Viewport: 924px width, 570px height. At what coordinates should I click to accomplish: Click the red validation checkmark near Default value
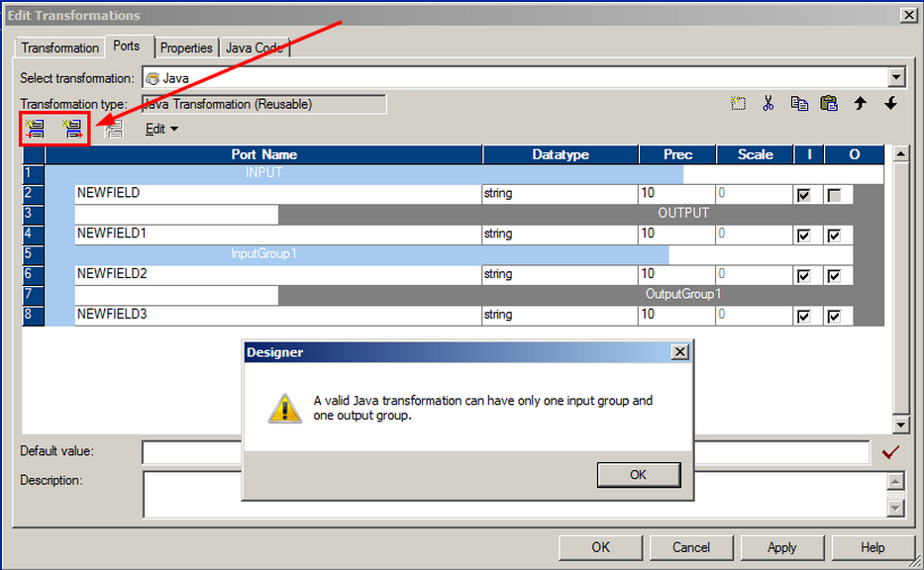pyautogui.click(x=890, y=451)
